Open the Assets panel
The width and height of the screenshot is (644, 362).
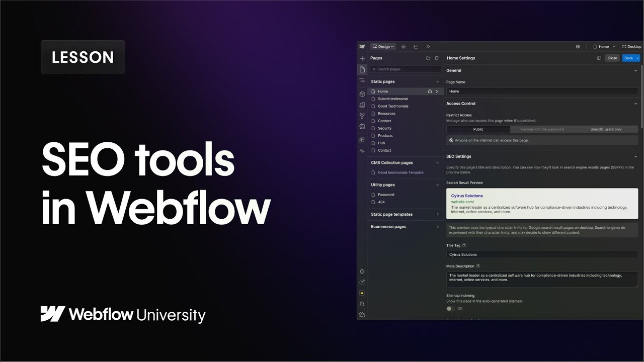[x=362, y=126]
